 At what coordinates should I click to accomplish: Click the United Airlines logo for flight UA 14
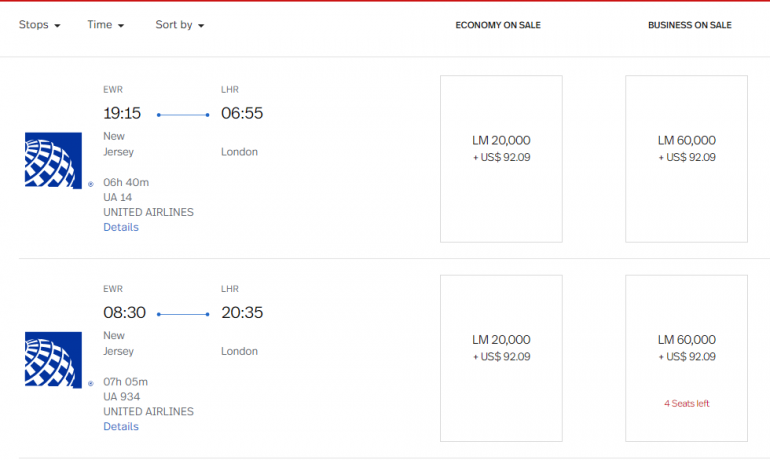(x=53, y=160)
